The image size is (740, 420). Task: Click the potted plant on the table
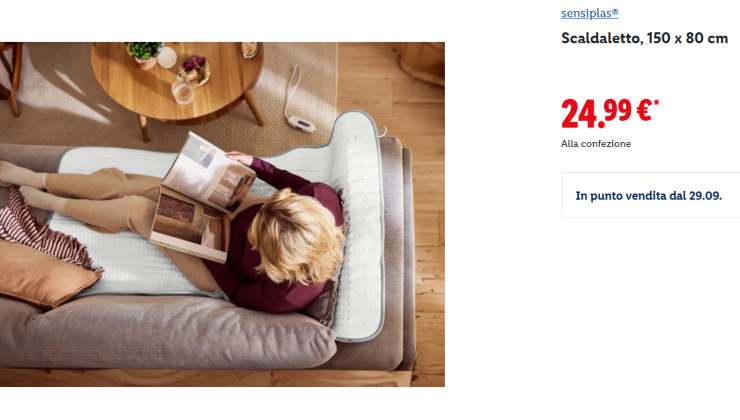(144, 55)
